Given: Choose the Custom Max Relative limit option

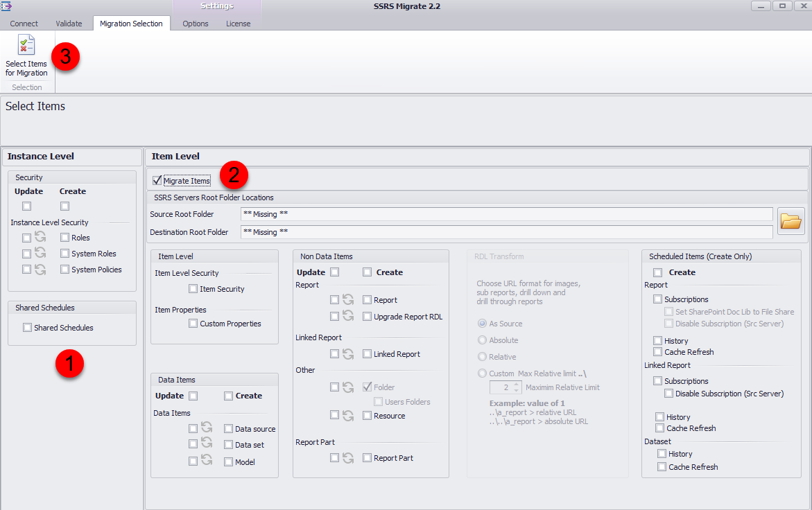Looking at the screenshot, I should [482, 373].
